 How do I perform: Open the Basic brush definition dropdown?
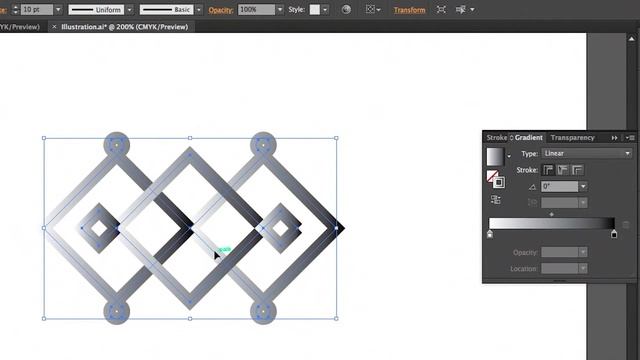(199, 9)
